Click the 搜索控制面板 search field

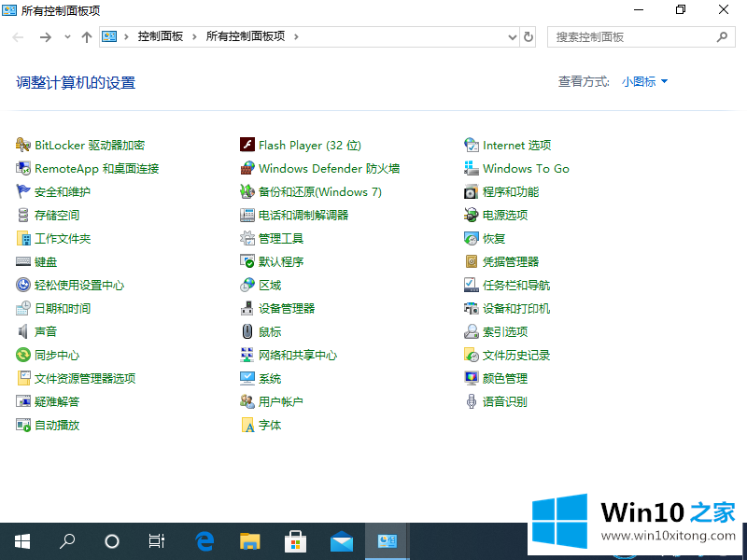click(x=633, y=37)
